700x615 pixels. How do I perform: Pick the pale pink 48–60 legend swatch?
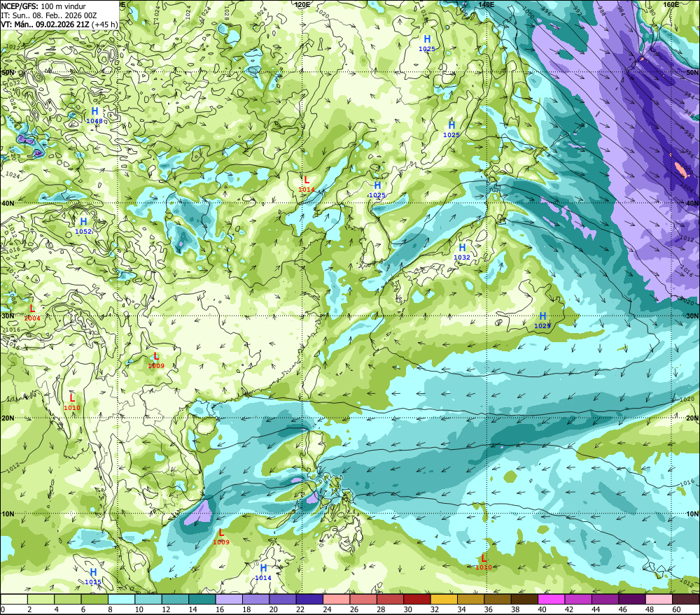pos(659,599)
